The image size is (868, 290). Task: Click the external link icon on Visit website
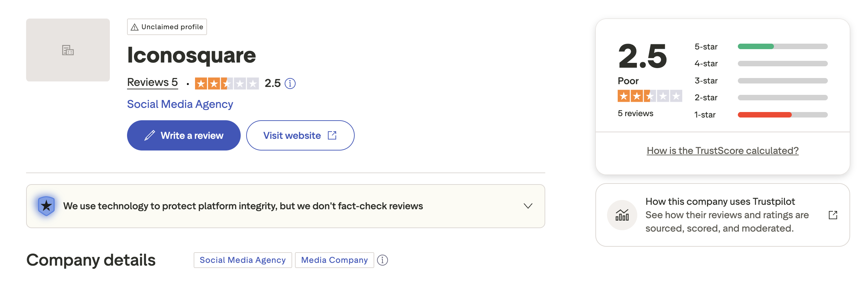coord(332,135)
